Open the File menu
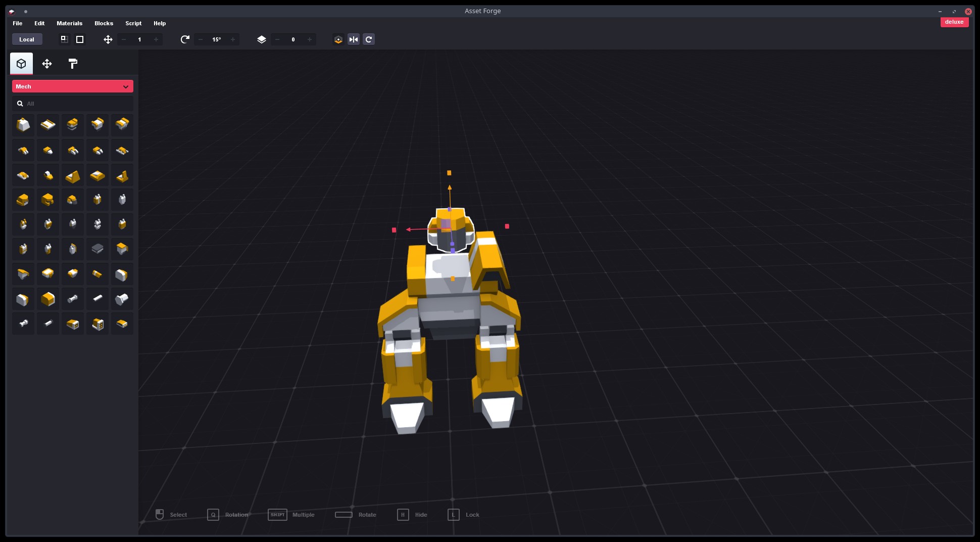Viewport: 980px width, 542px height. (17, 23)
